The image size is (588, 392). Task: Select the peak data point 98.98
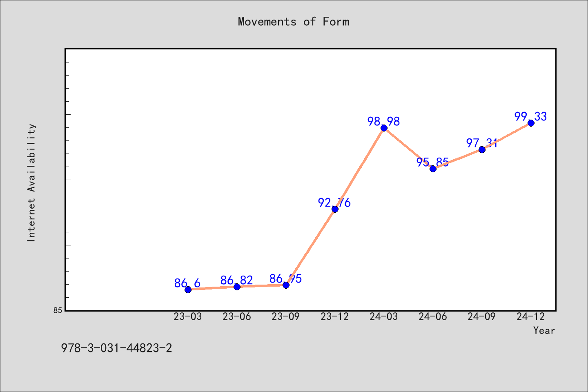384,128
